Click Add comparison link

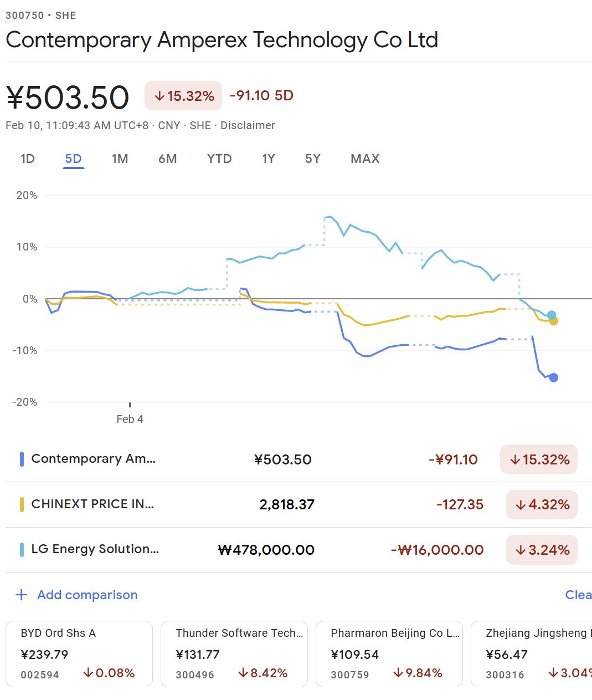pos(87,595)
